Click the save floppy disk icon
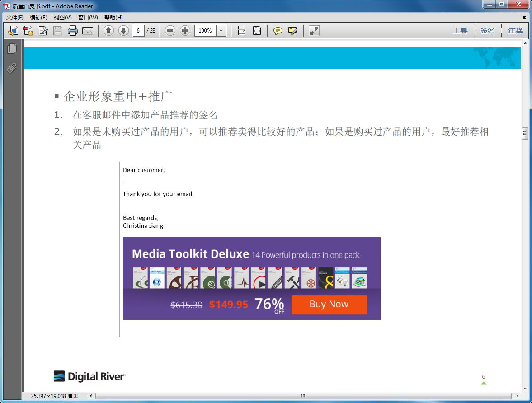The height and width of the screenshot is (403, 532). pos(58,31)
